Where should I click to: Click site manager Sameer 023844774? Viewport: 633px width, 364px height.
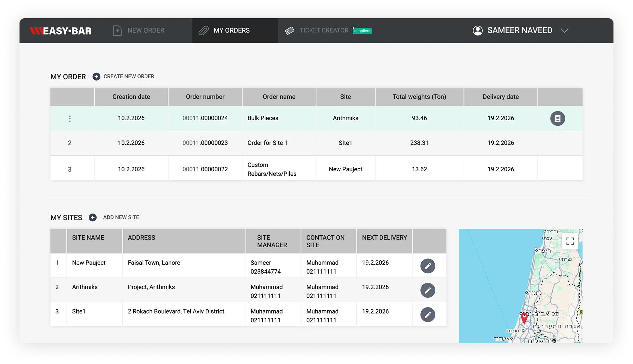click(266, 267)
